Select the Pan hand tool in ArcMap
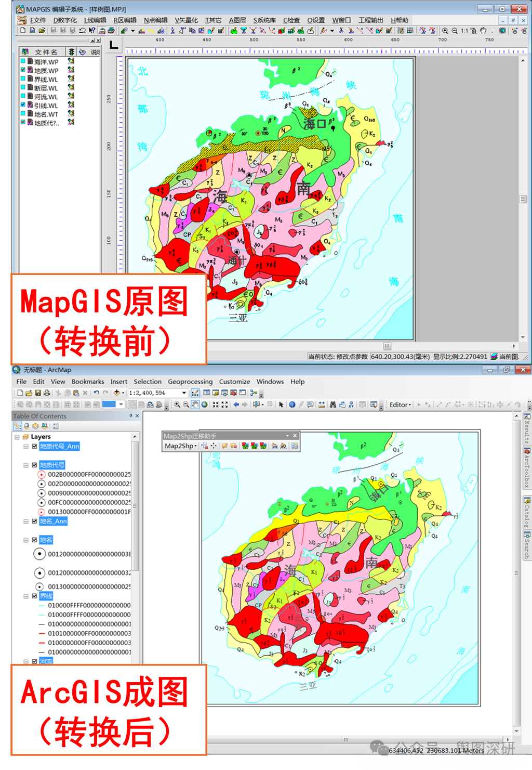532x770 pixels. point(195,404)
